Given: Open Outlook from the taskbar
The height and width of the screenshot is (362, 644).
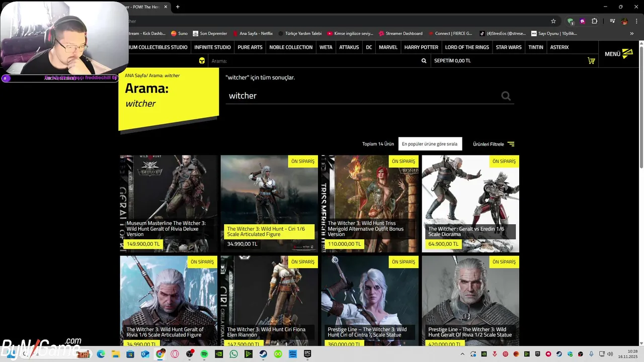Looking at the screenshot, I should (145, 354).
